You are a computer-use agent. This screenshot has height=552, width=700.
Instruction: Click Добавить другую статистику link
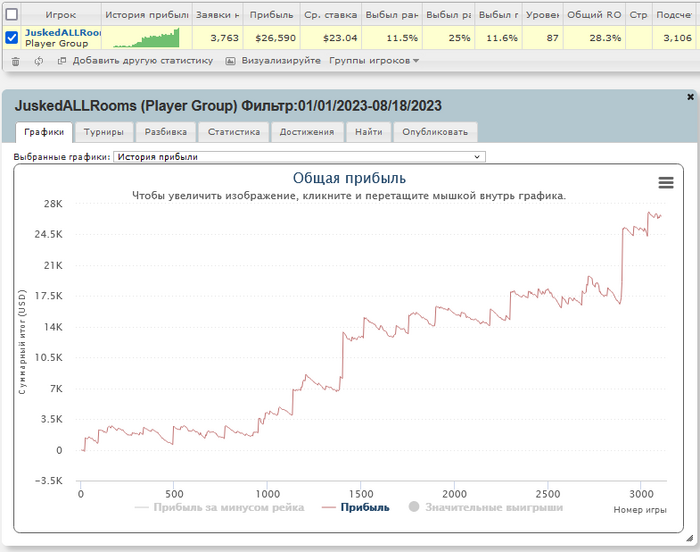[143, 61]
